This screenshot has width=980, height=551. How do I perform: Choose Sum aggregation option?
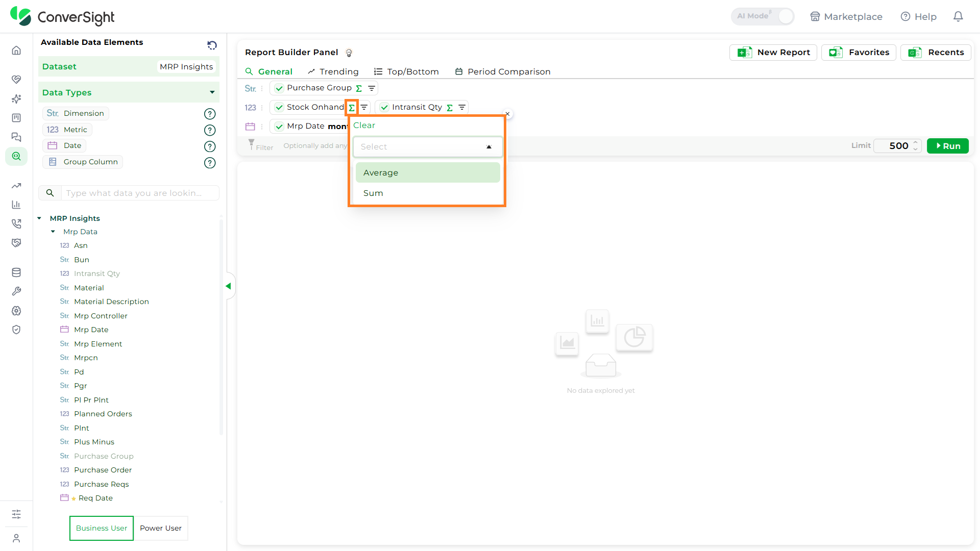tap(428, 193)
